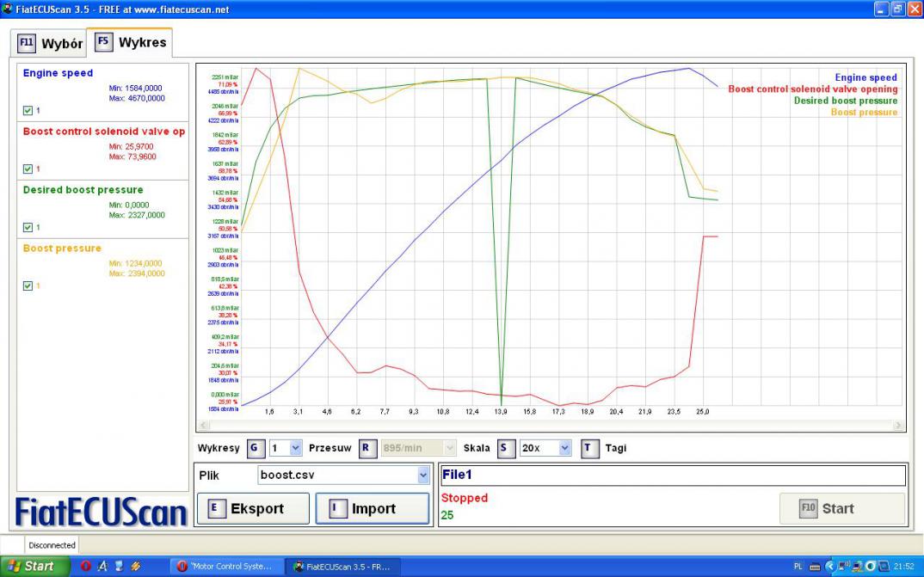Click the Tagi label button
This screenshot has height=577, width=924.
pyautogui.click(x=616, y=448)
